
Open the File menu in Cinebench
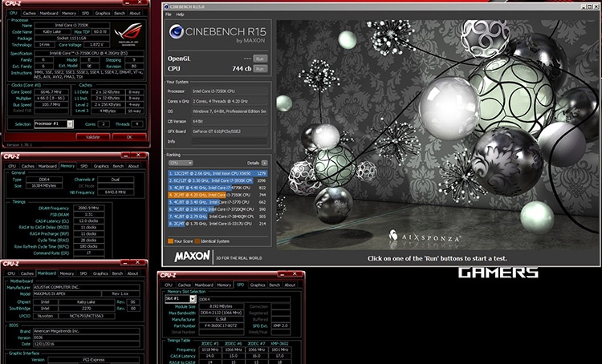tap(169, 14)
